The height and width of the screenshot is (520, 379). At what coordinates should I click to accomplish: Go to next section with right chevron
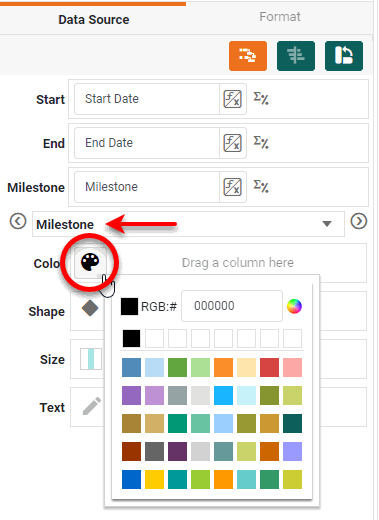point(359,221)
